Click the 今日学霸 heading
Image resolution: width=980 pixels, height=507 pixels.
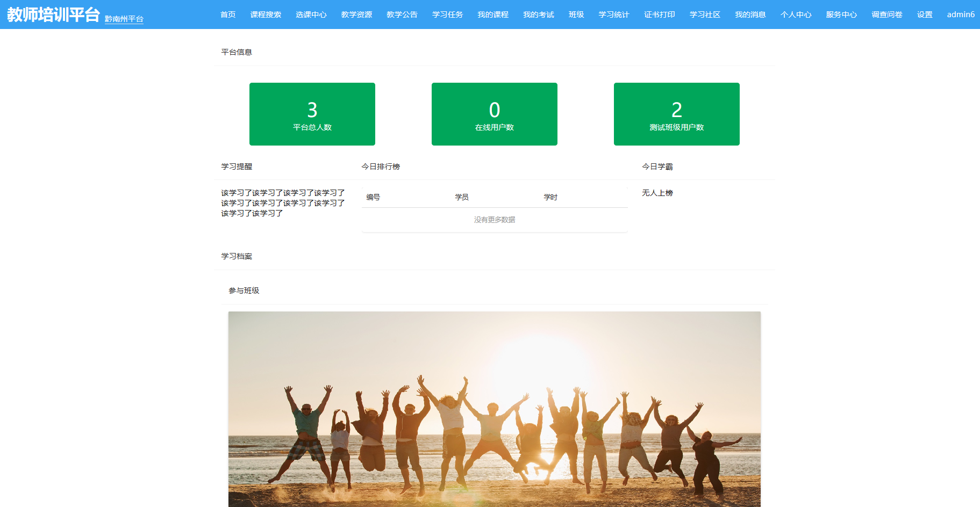[x=657, y=166]
